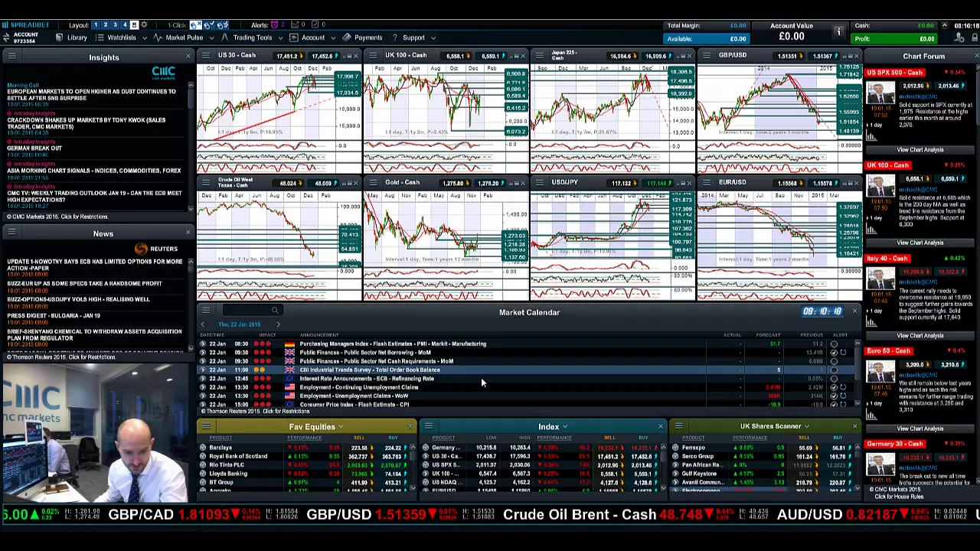Open GBP/USD chart panel menu
This screenshot has width=980, height=551.
(706, 56)
